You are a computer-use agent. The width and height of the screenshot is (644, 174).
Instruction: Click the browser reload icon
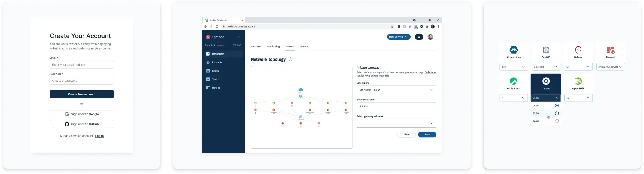217,26
